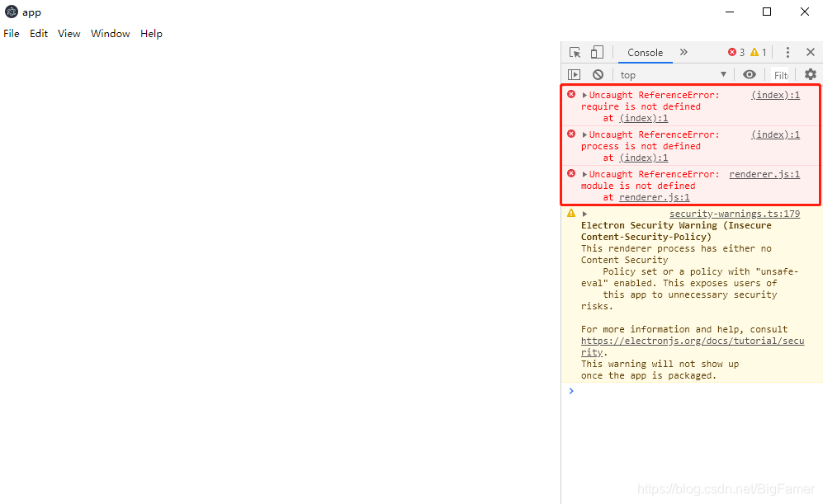Click the red 3 errors counter

pos(735,53)
